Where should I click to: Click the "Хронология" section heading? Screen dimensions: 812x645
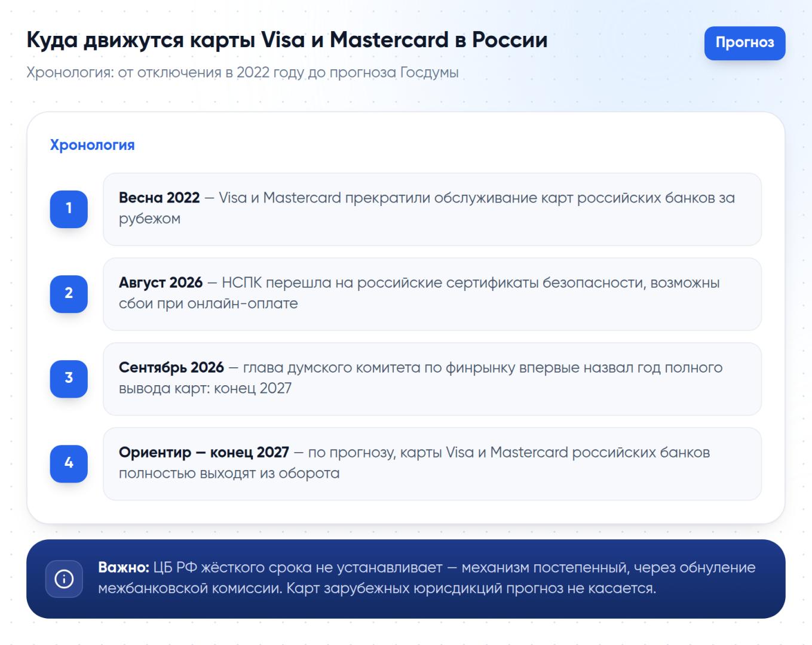tap(93, 145)
